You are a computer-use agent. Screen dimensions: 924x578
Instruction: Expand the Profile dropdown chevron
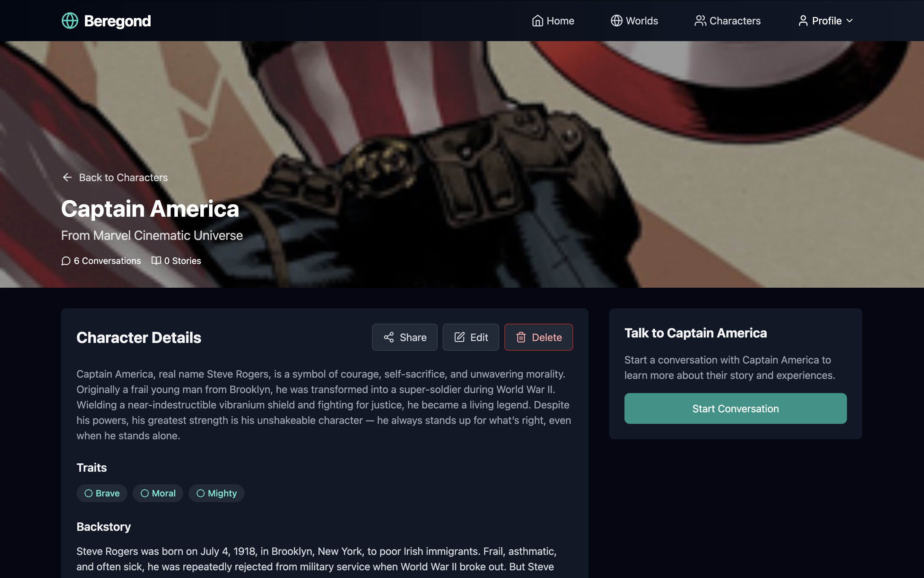pyautogui.click(x=850, y=21)
